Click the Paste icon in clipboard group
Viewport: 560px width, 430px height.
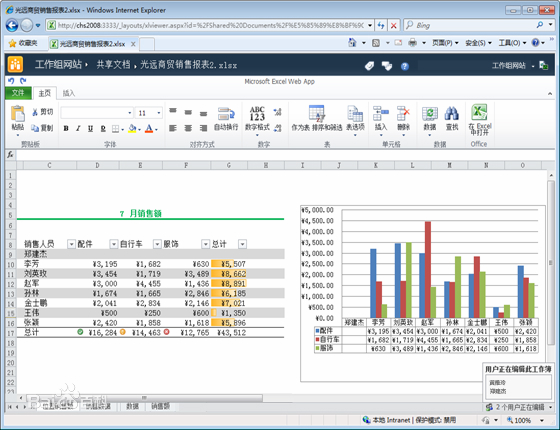18,114
